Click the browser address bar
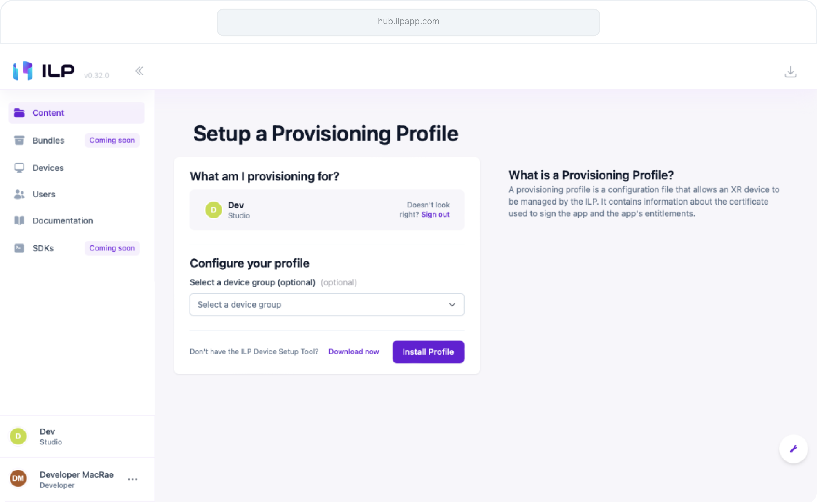The height and width of the screenshot is (504, 817). point(408,22)
